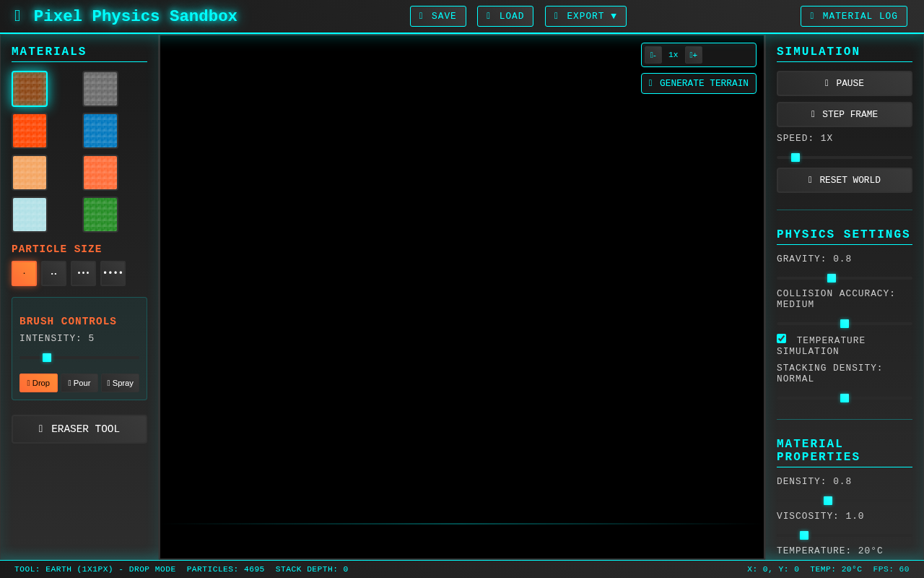The width and height of the screenshot is (924, 578).
Task: Pause the simulation
Action: 844,83
